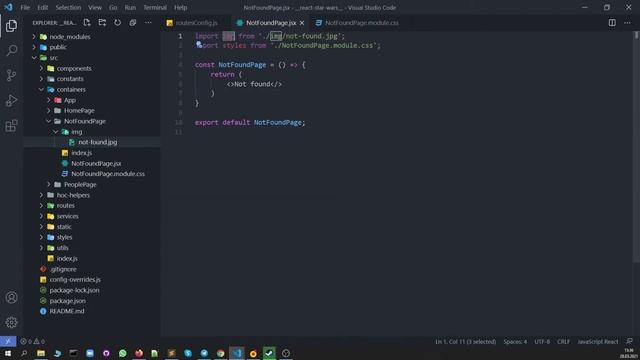Select language mode JavaScript React
Image resolution: width=640 pixels, height=360 pixels.
tap(598, 342)
